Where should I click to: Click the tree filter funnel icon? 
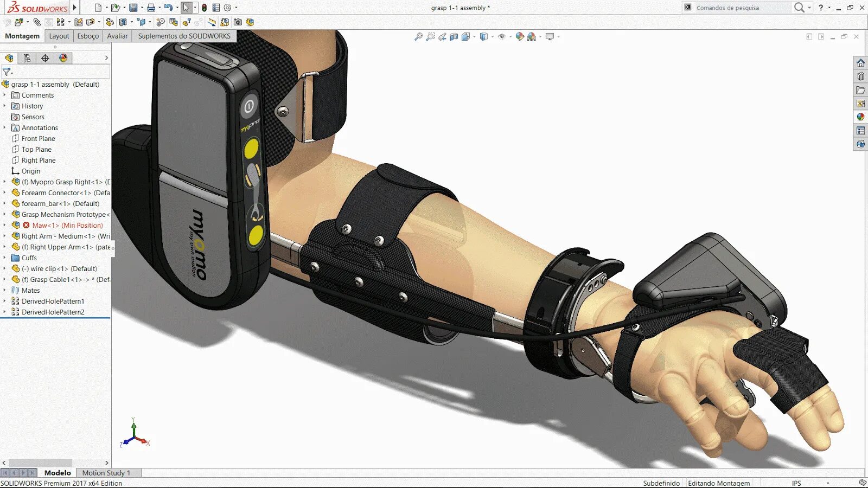coord(7,71)
